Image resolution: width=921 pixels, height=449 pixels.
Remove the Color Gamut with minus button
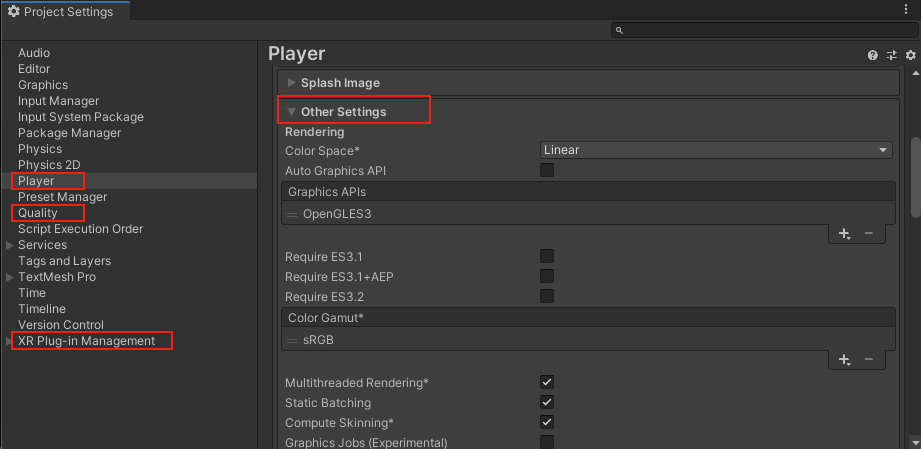tap(868, 359)
